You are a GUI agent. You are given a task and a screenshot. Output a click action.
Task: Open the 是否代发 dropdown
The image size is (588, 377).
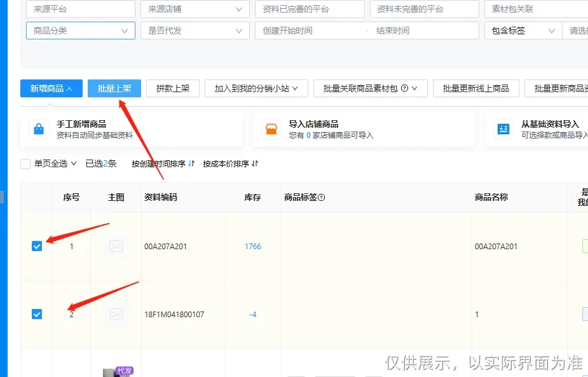pyautogui.click(x=195, y=31)
